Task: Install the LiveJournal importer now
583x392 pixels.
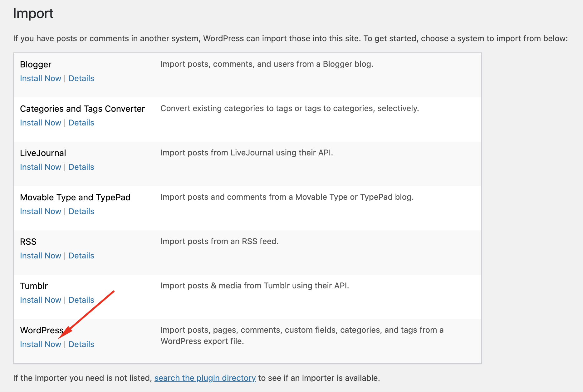Action: pyautogui.click(x=41, y=167)
